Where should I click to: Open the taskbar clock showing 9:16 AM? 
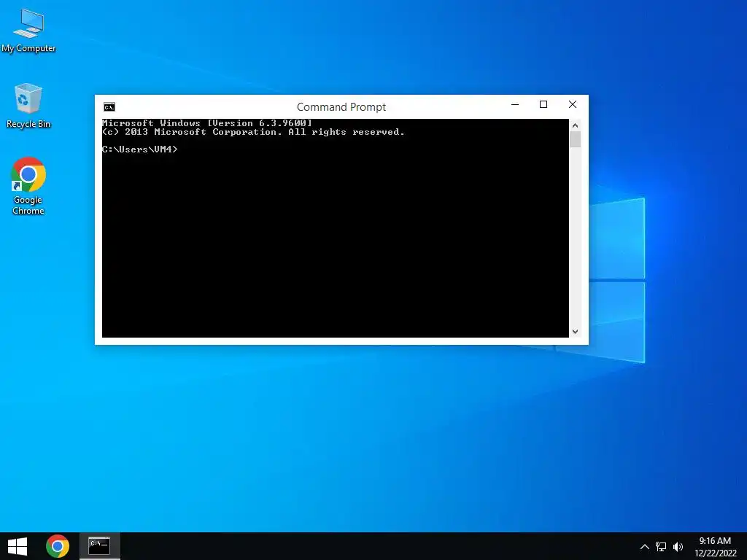[x=715, y=547]
